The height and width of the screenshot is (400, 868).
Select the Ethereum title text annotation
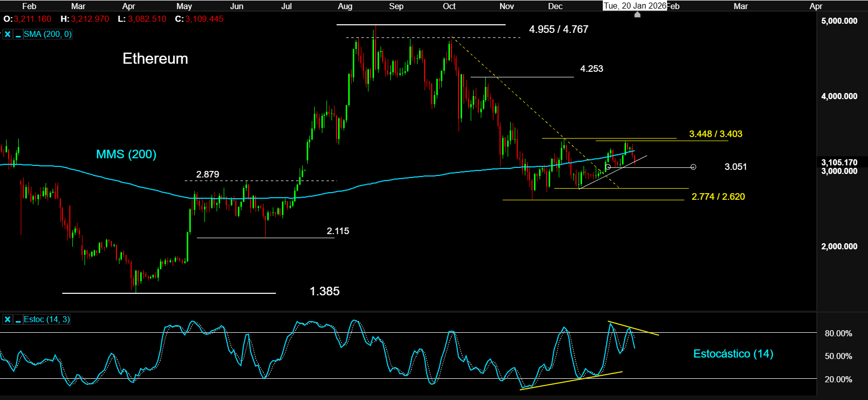click(x=155, y=59)
